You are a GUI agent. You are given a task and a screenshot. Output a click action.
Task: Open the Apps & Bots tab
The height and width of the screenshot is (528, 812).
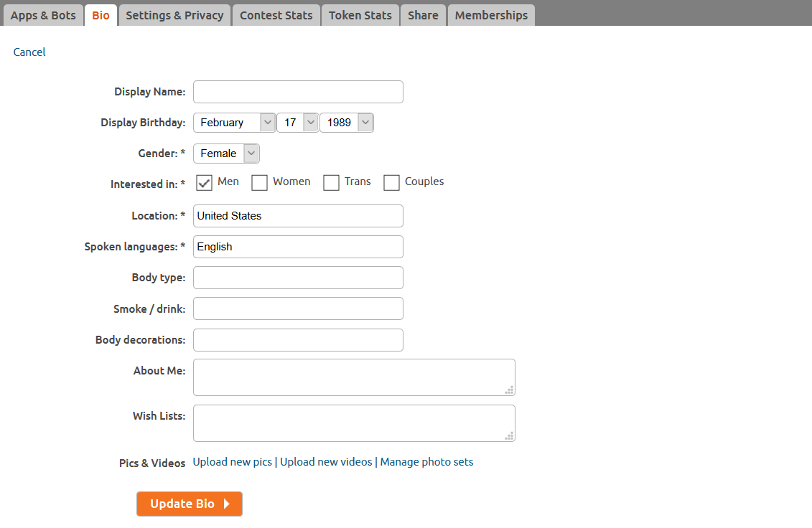tap(43, 15)
